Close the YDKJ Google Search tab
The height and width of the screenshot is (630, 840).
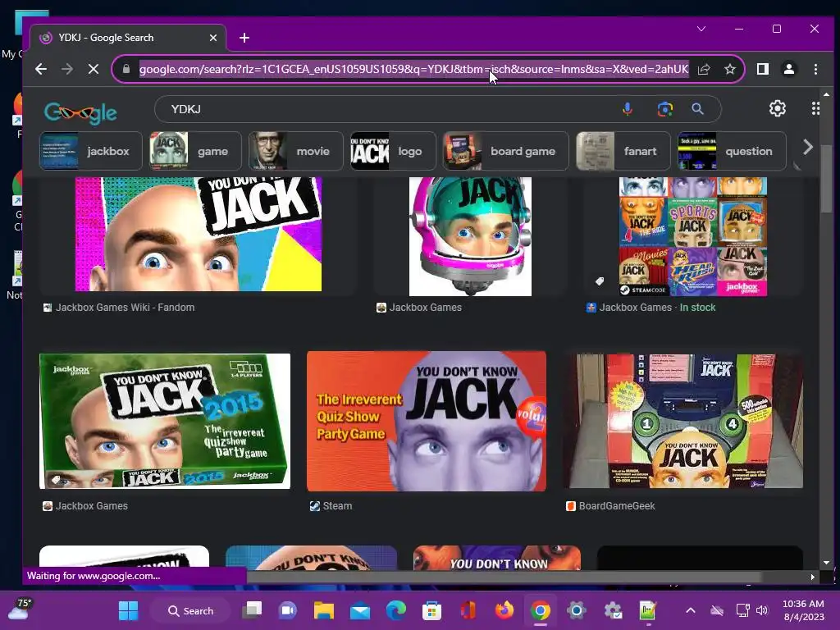point(213,38)
